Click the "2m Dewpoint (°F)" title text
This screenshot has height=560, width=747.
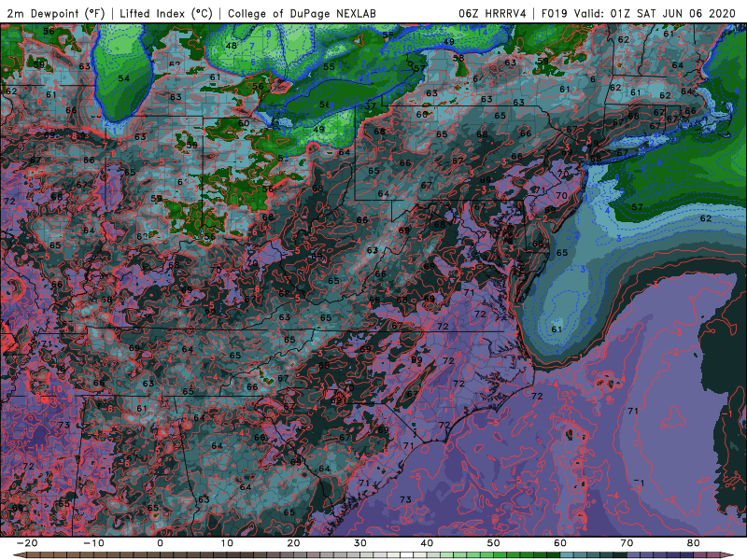pos(56,14)
